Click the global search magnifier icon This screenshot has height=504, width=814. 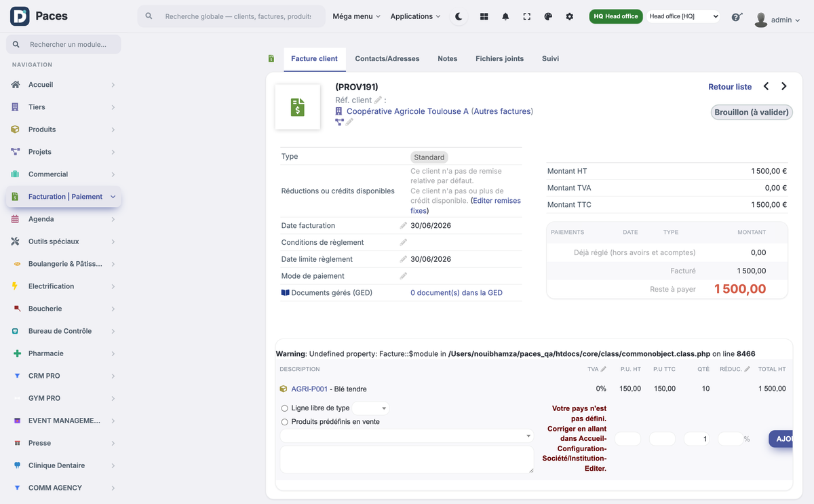(x=149, y=16)
